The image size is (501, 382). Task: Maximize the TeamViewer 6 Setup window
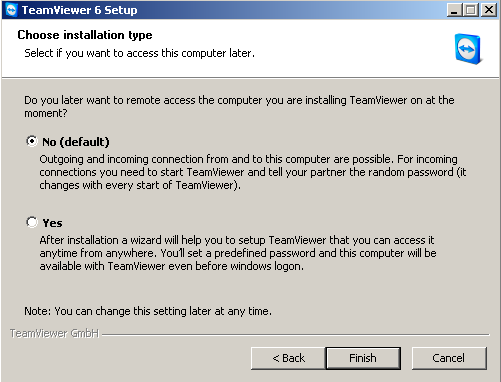click(x=471, y=10)
